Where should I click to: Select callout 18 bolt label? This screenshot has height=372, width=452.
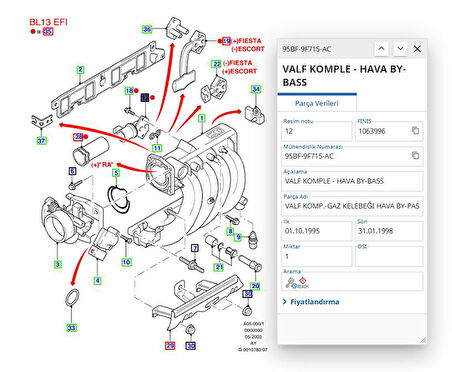129,91
